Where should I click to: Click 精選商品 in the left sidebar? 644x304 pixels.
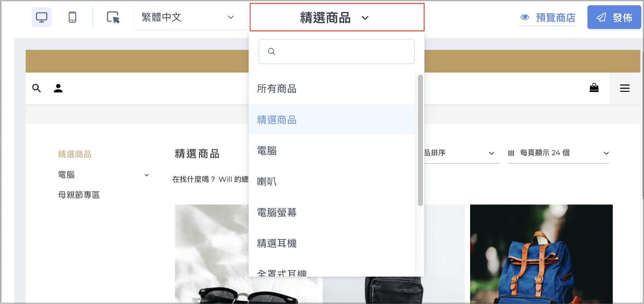tap(75, 154)
